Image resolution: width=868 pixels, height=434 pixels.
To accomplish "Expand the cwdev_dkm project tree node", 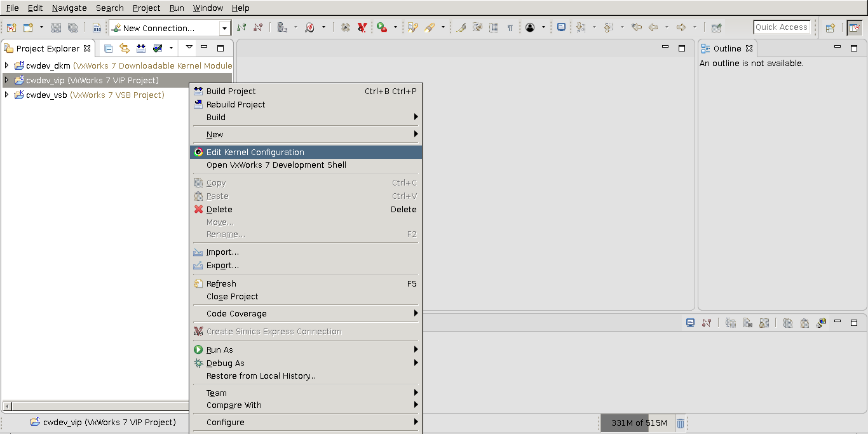I will 7,65.
